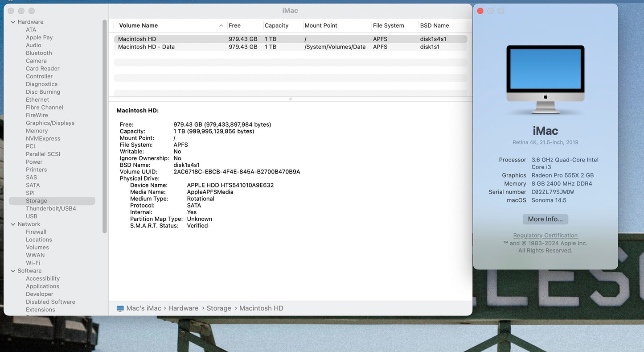This screenshot has width=644, height=352.
Task: Open the Firewall network section
Action: (36, 232)
